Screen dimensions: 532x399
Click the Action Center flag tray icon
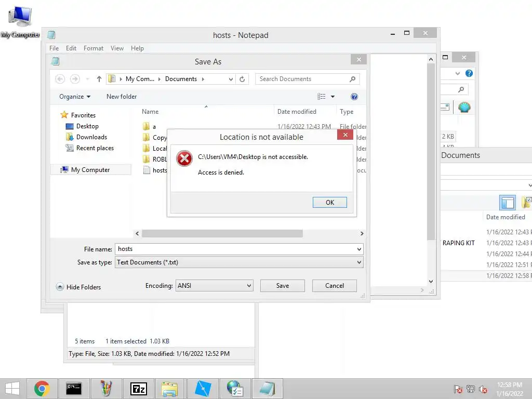[x=458, y=389]
